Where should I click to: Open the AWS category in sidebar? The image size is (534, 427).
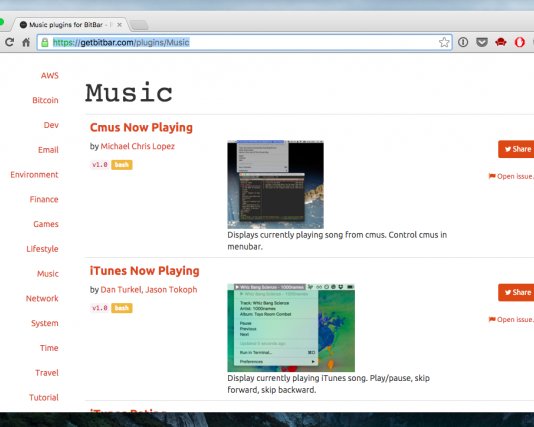point(50,75)
